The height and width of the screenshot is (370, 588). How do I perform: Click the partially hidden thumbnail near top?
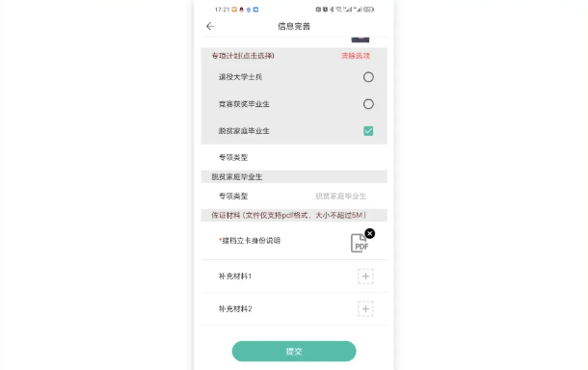coord(361,40)
